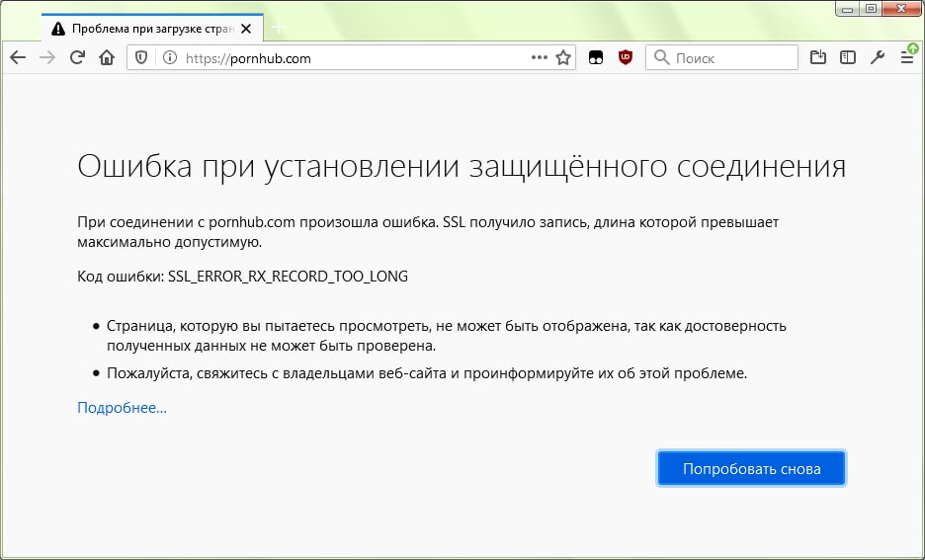Open the home page icon

[x=107, y=57]
